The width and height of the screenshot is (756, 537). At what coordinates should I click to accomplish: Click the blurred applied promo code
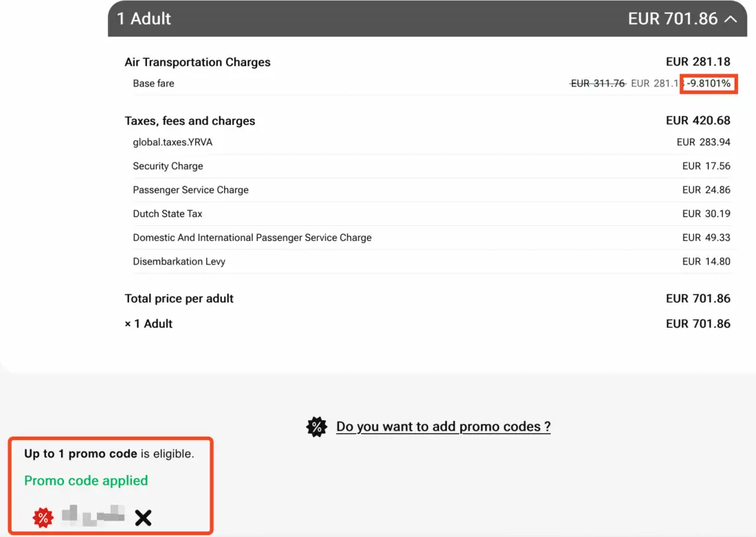tap(93, 515)
